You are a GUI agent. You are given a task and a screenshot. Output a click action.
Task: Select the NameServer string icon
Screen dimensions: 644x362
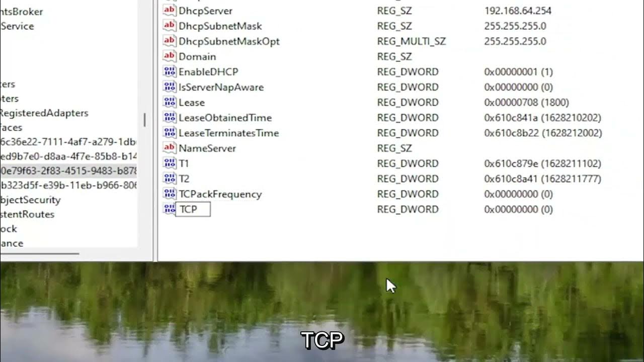(x=170, y=148)
